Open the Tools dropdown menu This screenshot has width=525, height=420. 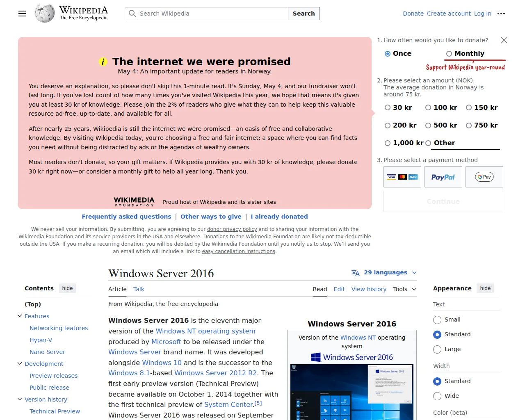pyautogui.click(x=405, y=289)
